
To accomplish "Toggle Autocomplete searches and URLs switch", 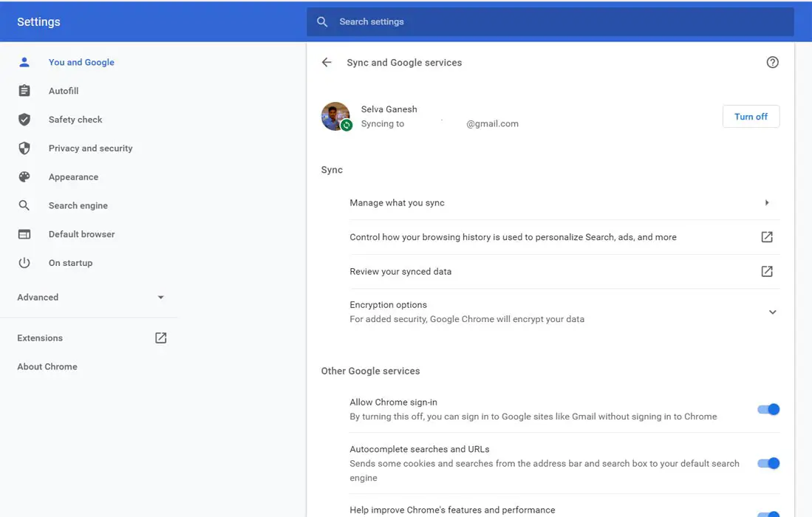I will [x=768, y=463].
